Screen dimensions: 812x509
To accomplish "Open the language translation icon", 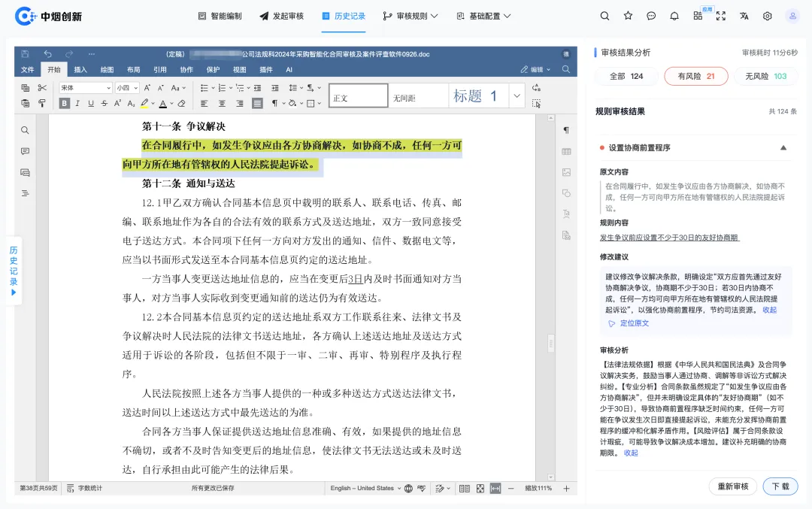I will click(x=744, y=16).
